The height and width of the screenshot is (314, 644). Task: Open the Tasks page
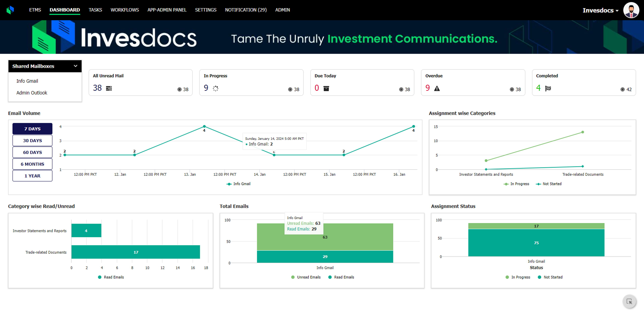95,10
